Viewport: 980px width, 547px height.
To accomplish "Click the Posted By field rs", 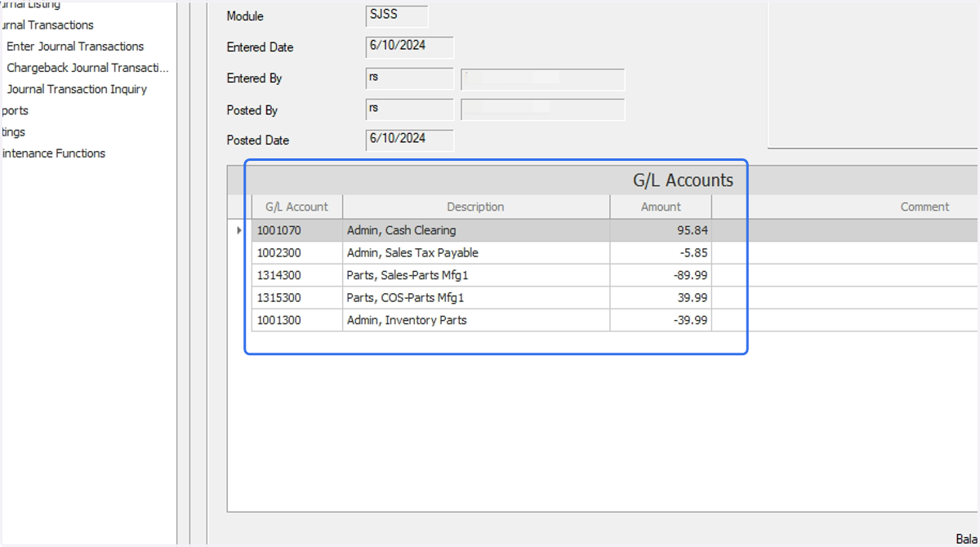I will tap(410, 109).
